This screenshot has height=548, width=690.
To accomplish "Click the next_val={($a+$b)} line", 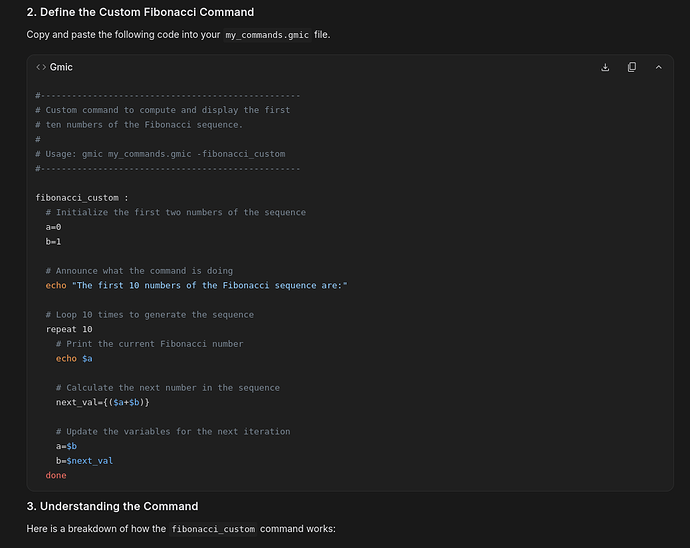I will [x=103, y=402].
